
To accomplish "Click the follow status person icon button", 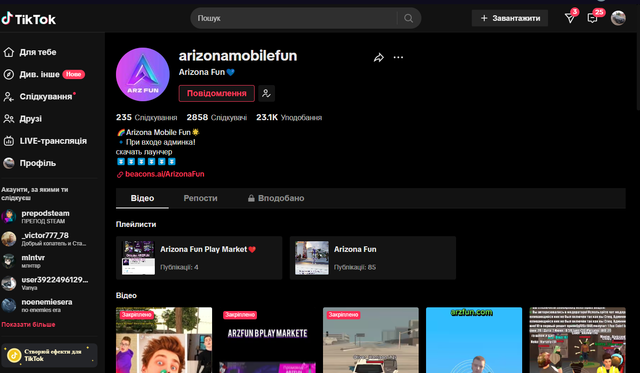I will coord(266,93).
